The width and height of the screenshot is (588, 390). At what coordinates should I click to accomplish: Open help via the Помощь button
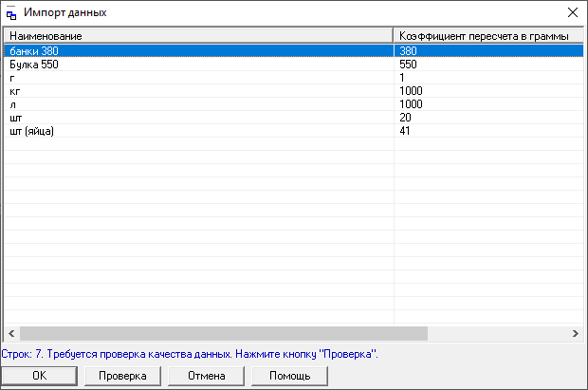pos(289,376)
